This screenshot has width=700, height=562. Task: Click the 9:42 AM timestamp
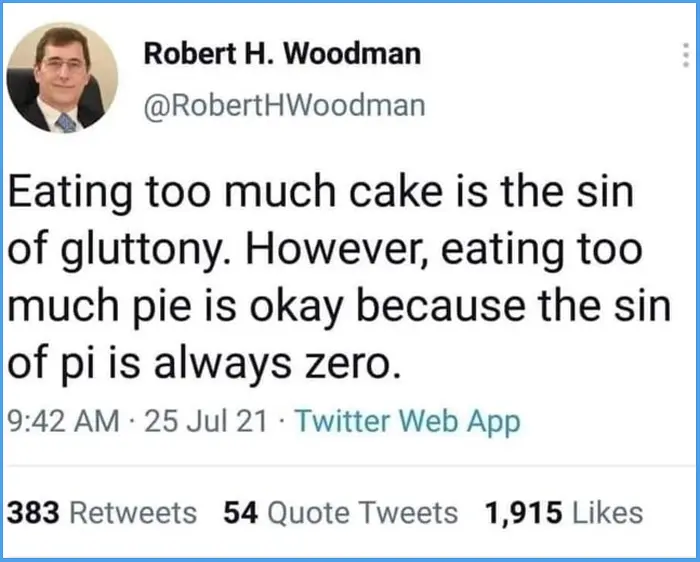tap(62, 422)
